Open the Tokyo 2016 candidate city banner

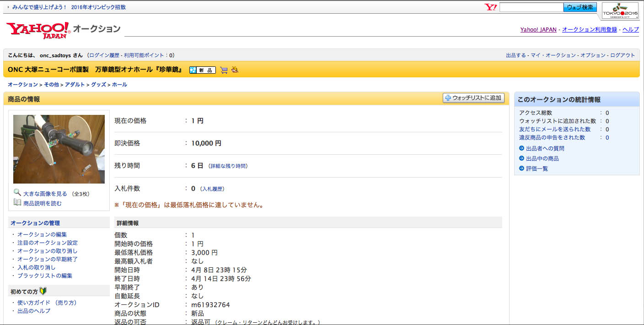point(620,11)
